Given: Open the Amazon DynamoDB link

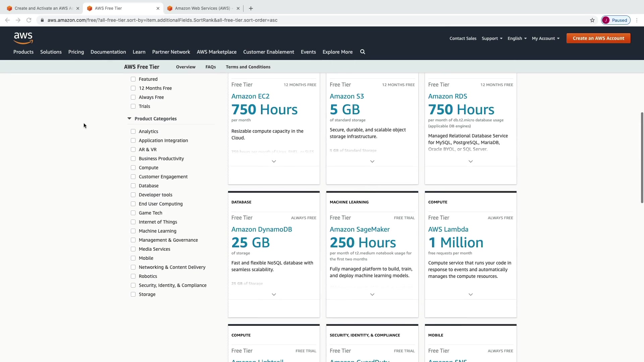Looking at the screenshot, I should (262, 229).
